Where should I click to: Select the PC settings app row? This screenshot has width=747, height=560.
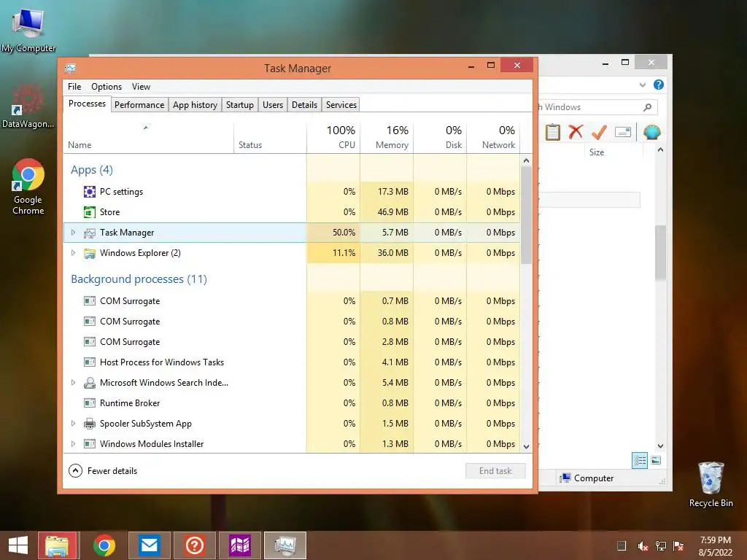point(292,192)
